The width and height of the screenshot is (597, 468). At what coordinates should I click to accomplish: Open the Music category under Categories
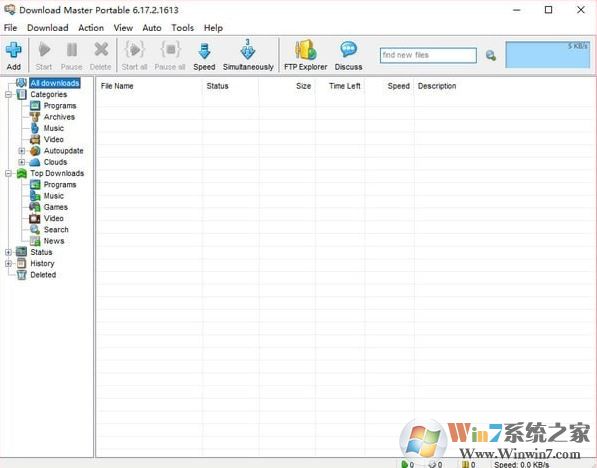[x=54, y=128]
